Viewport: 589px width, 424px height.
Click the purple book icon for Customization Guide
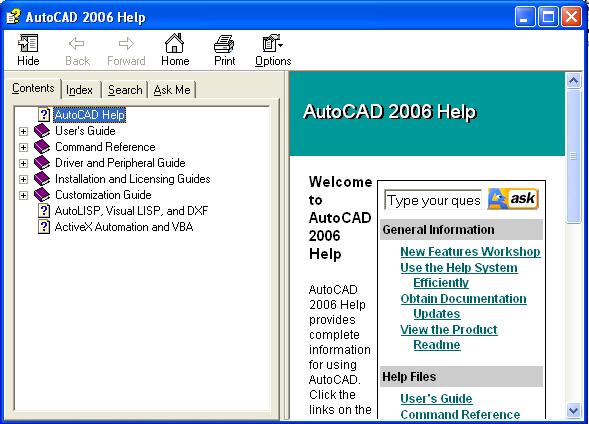tap(42, 195)
